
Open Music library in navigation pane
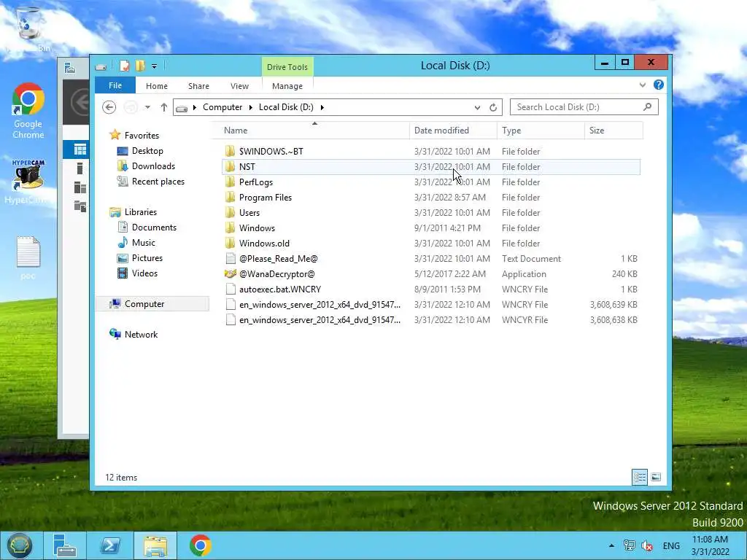(144, 242)
